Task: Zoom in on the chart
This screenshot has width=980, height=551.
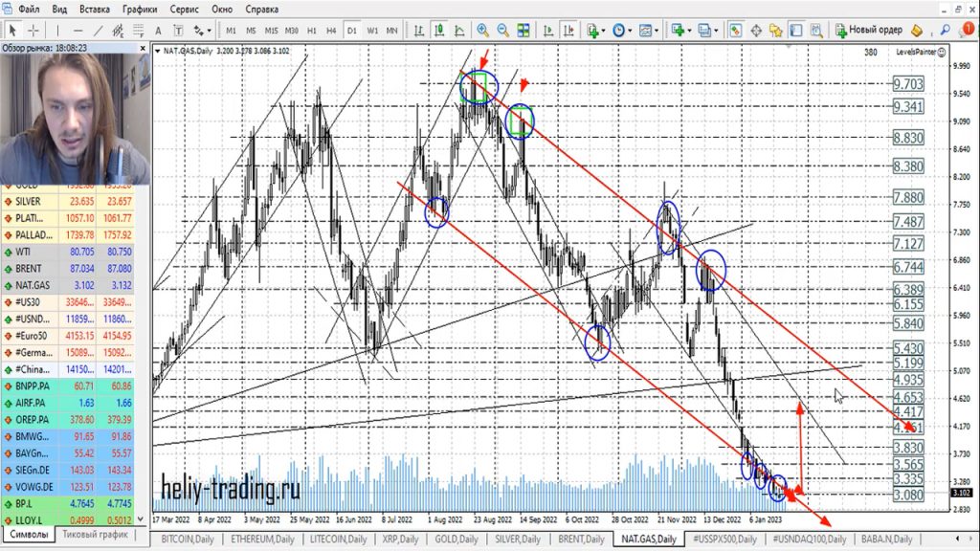Action: (x=482, y=30)
